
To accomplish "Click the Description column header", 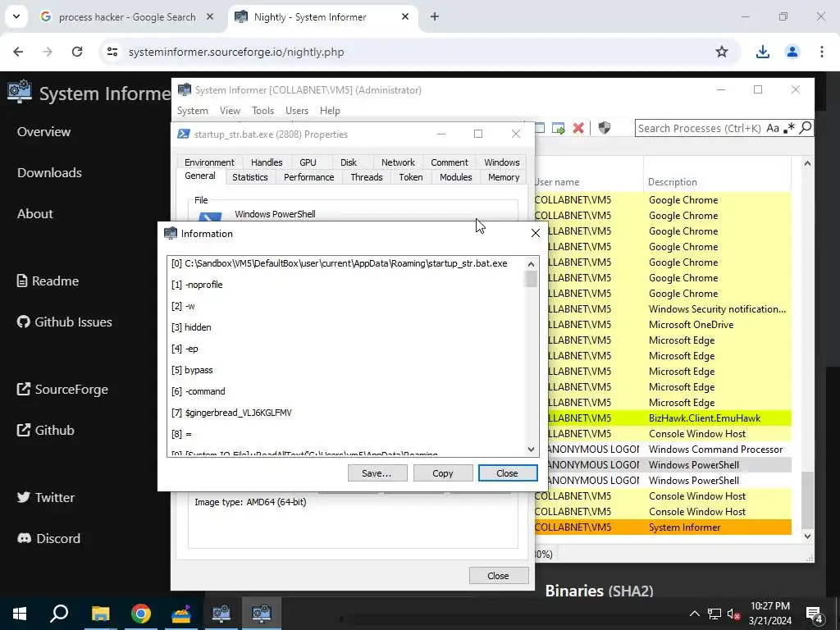I will tap(717, 182).
